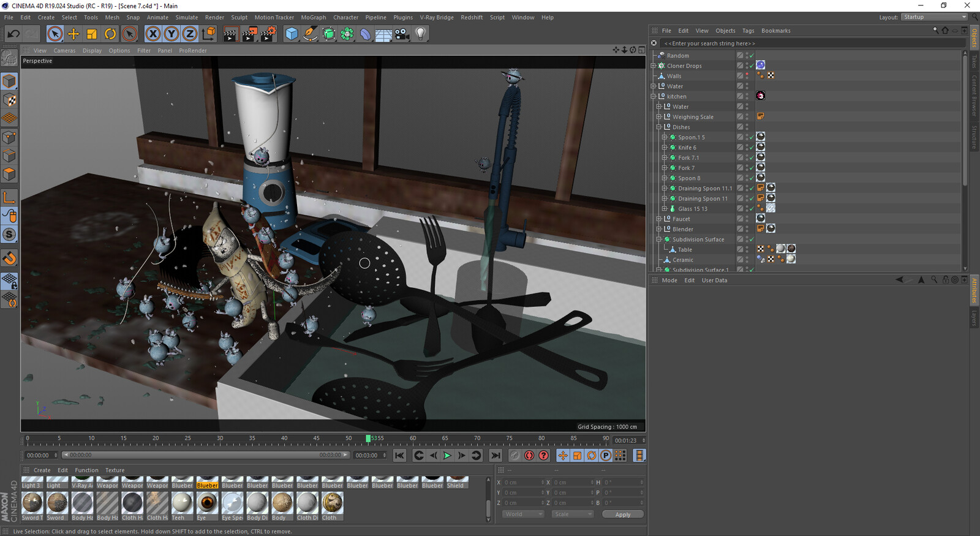Open viewport Cameras menu
The image size is (980, 536).
pos(64,51)
